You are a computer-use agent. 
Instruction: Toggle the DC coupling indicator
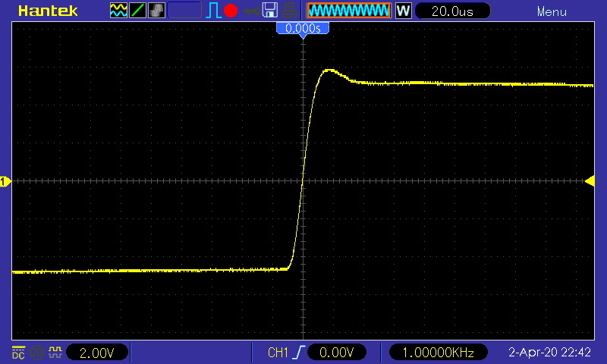tap(18, 353)
